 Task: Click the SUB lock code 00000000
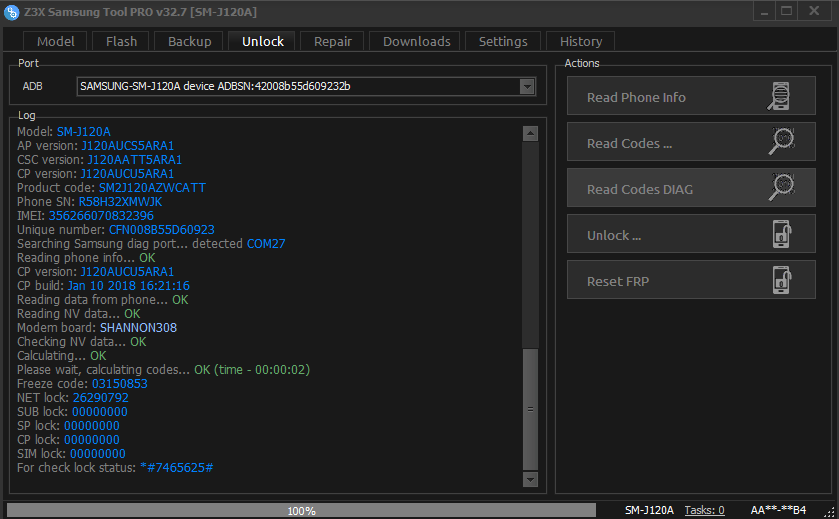[100, 411]
